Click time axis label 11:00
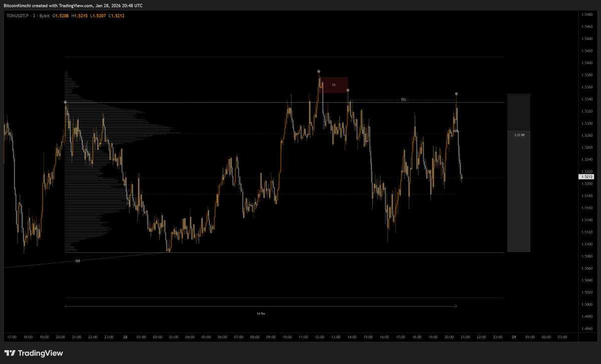 (303, 337)
